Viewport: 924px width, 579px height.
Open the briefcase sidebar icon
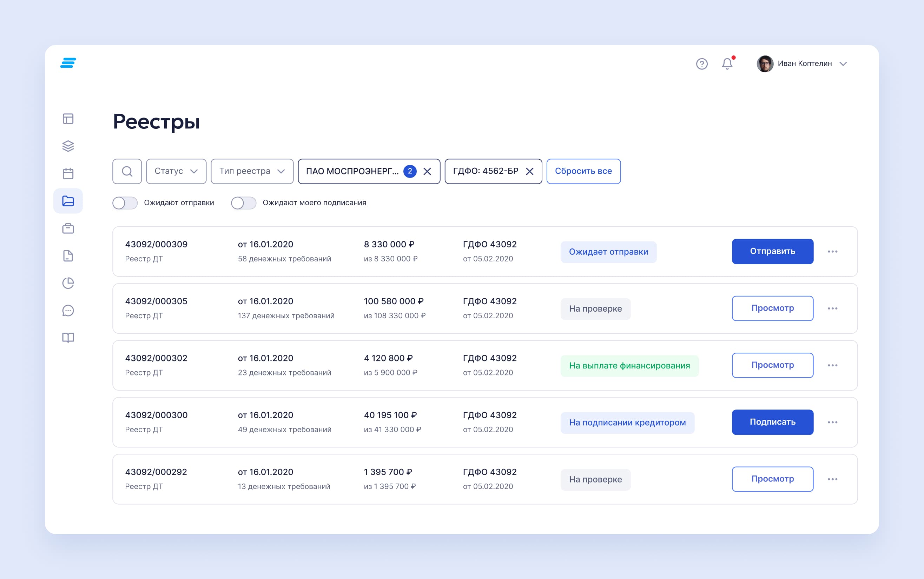point(68,228)
